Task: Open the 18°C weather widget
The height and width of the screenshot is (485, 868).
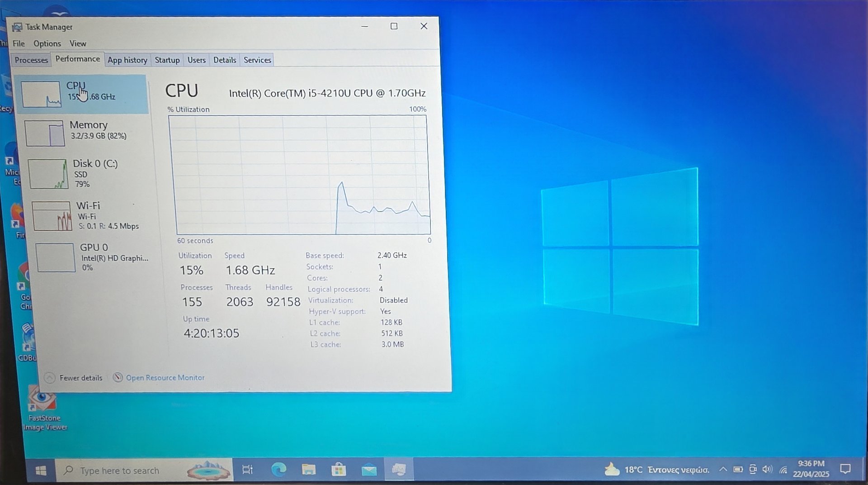Action: (x=656, y=470)
